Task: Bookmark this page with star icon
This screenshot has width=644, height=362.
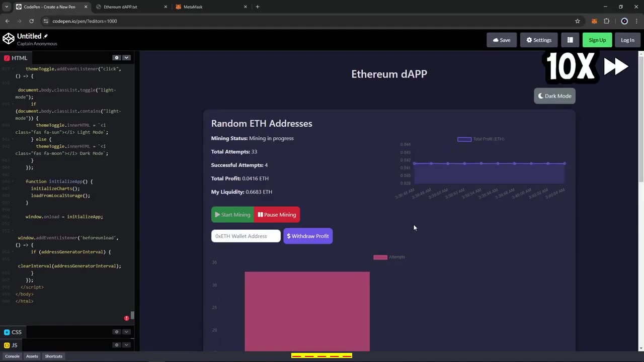Action: click(x=578, y=21)
